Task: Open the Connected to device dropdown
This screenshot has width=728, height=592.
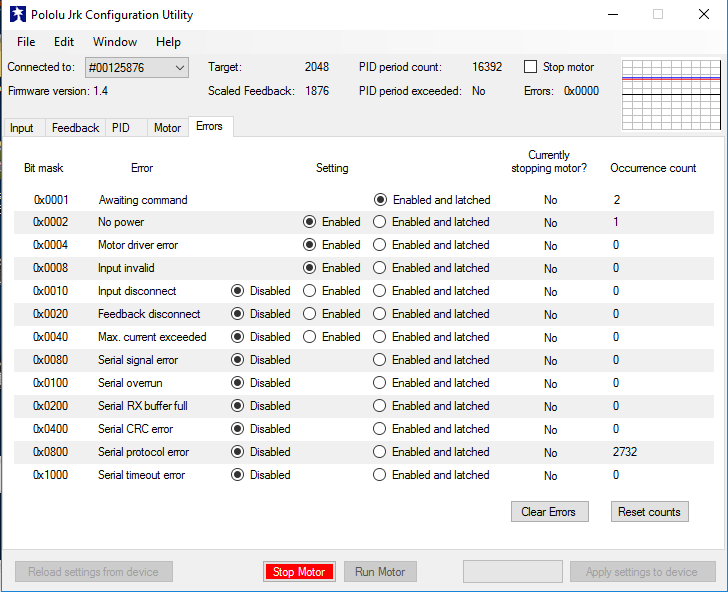Action: (137, 67)
